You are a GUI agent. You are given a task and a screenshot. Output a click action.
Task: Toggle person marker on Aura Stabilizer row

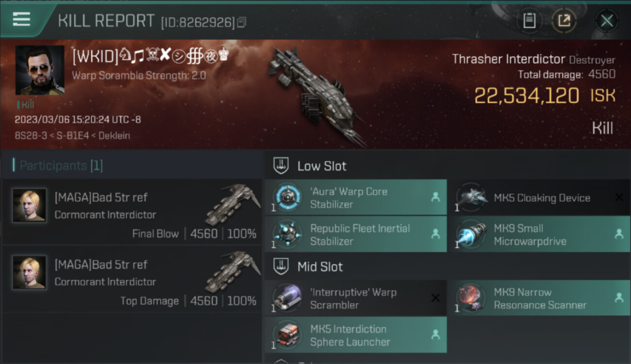435,197
